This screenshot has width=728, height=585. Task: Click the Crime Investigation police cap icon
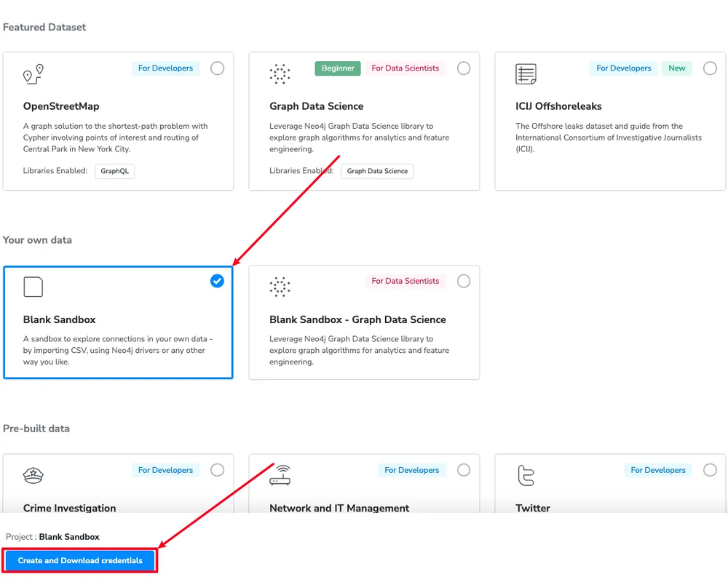(x=33, y=475)
